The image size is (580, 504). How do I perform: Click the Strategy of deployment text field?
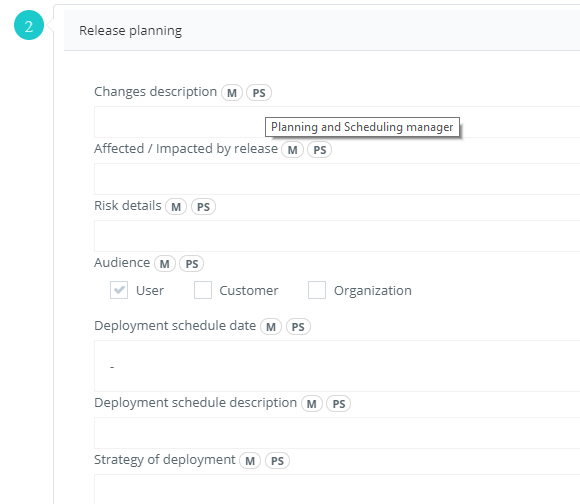coord(337,489)
